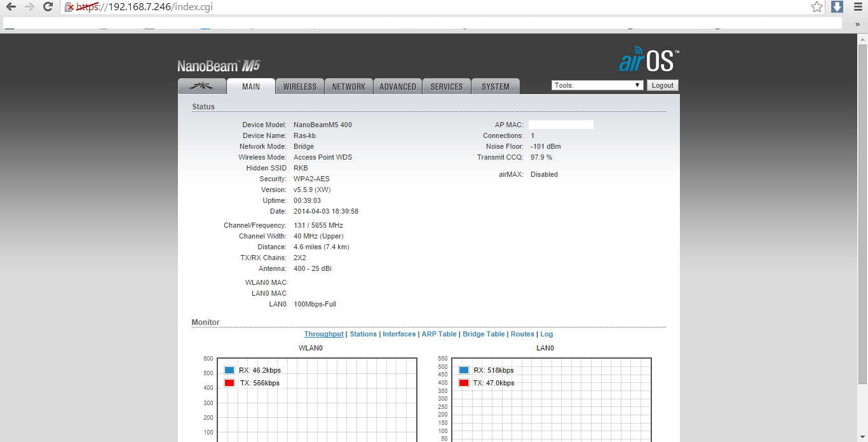Show the ARP Table link
The image size is (868, 442).
pyautogui.click(x=439, y=334)
